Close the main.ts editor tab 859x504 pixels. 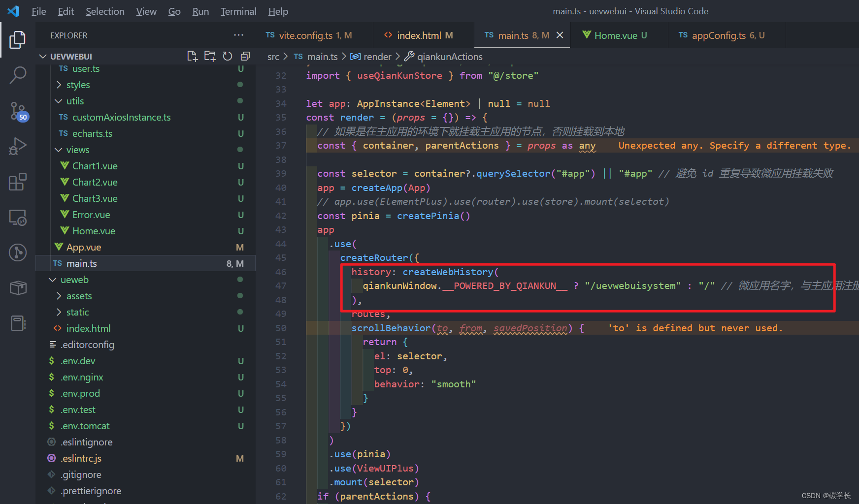[x=560, y=35]
